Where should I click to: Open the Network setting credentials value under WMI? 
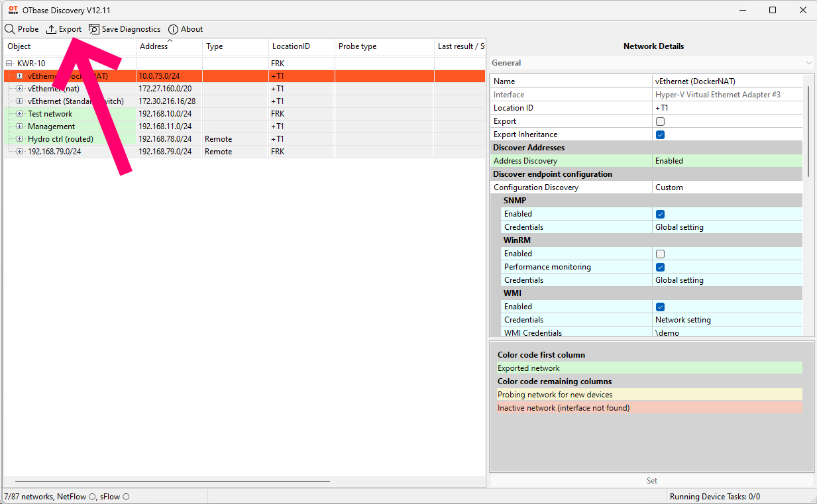tap(728, 320)
